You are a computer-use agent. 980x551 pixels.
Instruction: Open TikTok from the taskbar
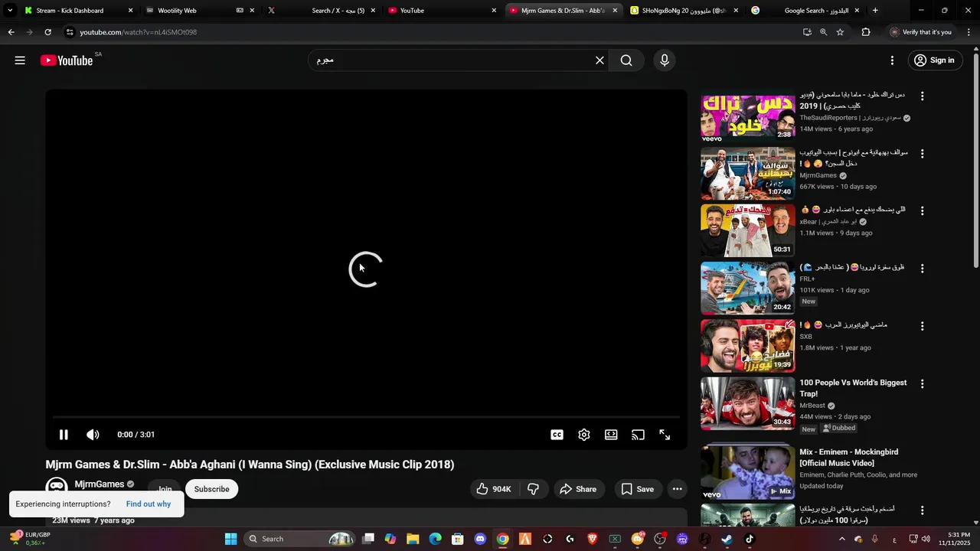tap(750, 539)
